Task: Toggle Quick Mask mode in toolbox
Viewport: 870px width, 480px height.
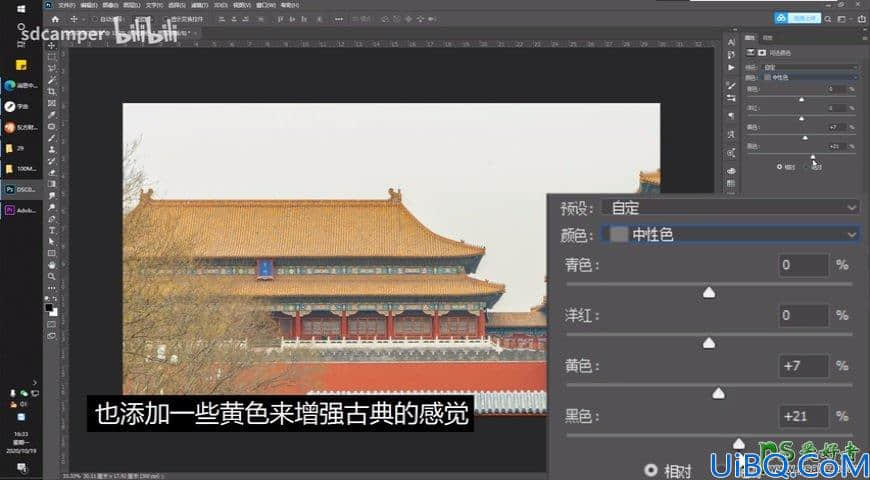Action: (52, 325)
